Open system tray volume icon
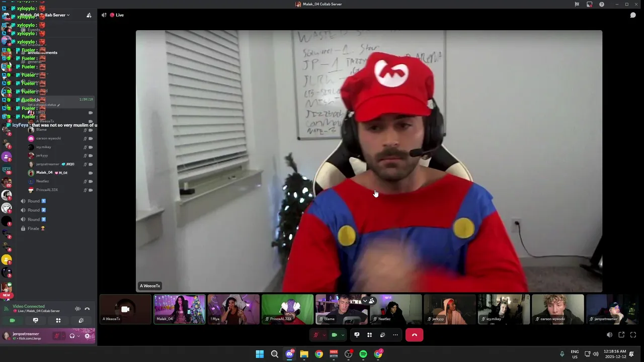Viewport: 644px width, 362px height. click(596, 354)
